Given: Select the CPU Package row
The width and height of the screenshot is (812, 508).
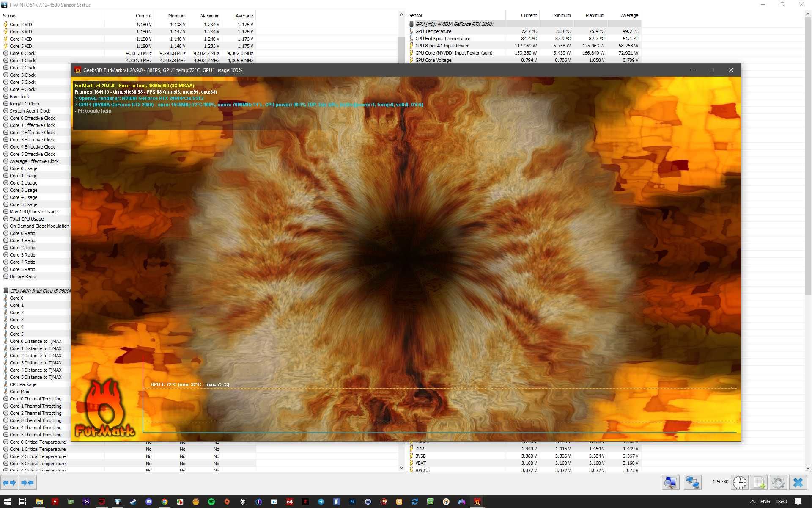Looking at the screenshot, I should pyautogui.click(x=36, y=384).
